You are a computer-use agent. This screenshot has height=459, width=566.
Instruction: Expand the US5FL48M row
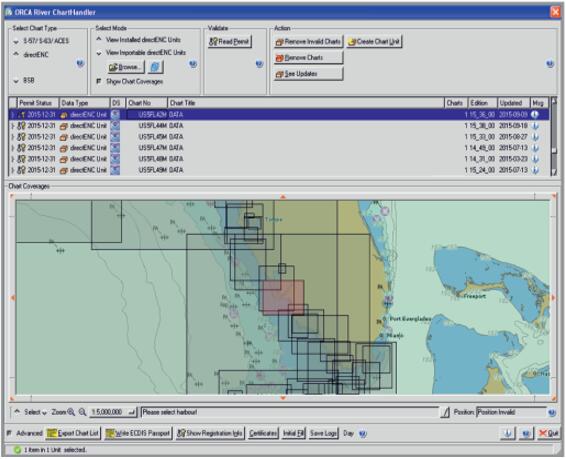click(13, 159)
